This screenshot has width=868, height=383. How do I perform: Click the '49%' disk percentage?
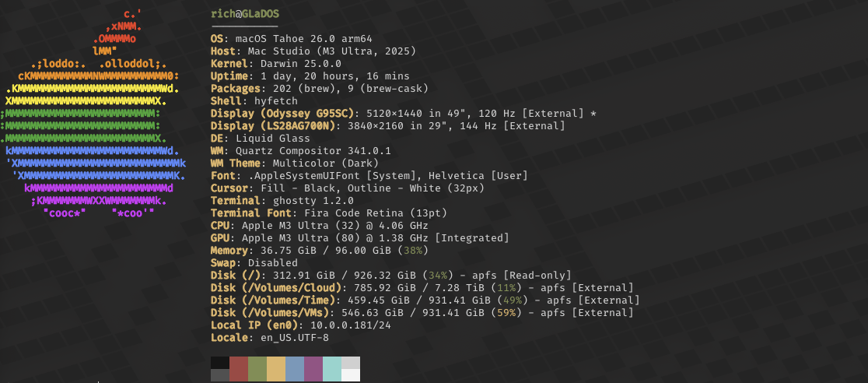click(x=513, y=300)
